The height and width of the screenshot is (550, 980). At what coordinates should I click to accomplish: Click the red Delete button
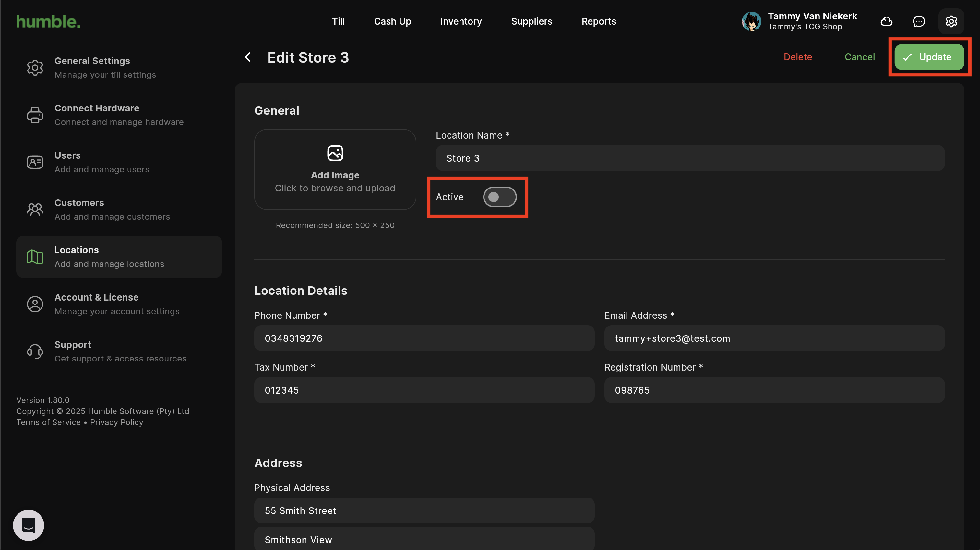coord(797,57)
